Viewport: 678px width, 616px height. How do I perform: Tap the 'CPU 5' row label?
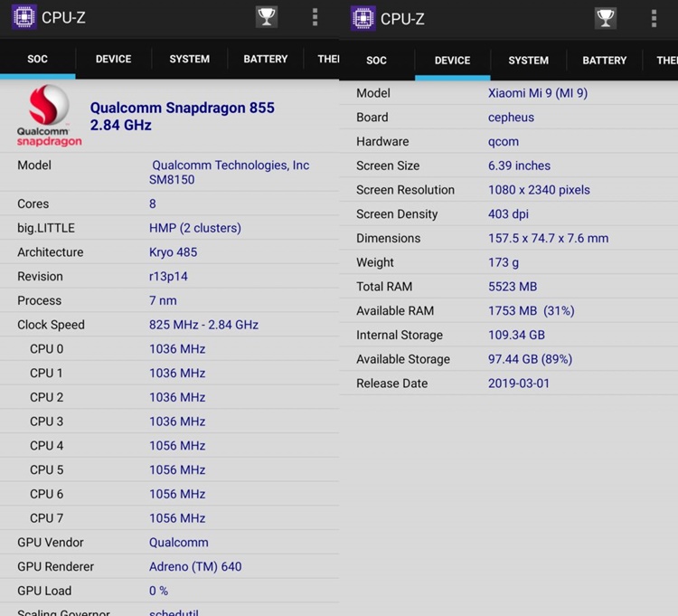[x=47, y=470]
